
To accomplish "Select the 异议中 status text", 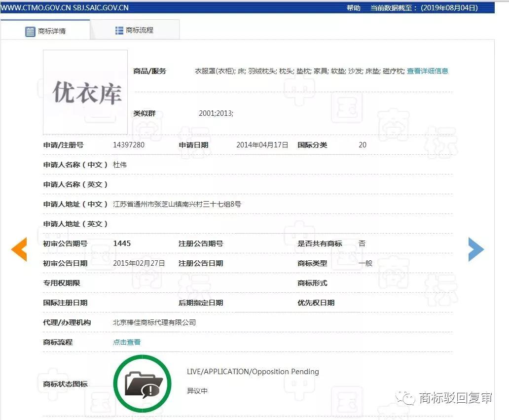I will tap(197, 391).
